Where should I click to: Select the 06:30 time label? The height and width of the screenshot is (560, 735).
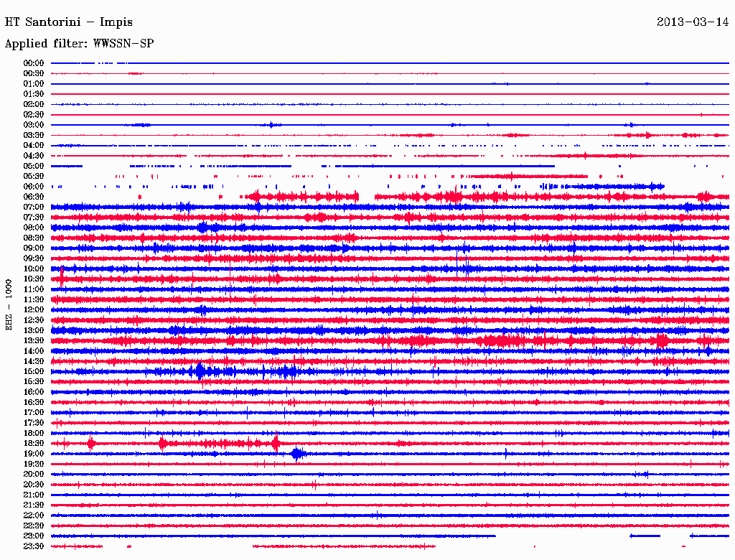tap(34, 197)
